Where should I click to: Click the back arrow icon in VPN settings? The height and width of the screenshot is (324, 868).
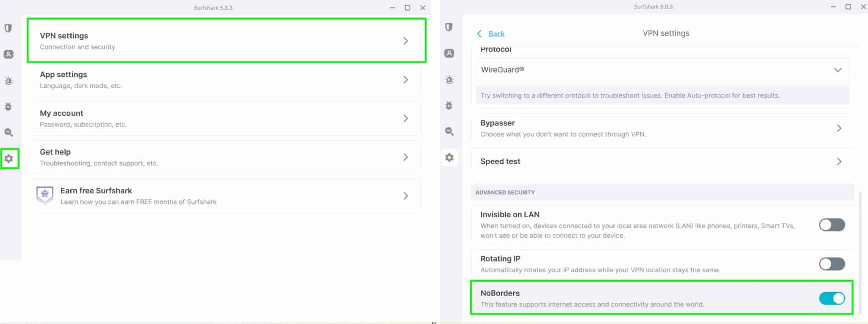tap(479, 33)
